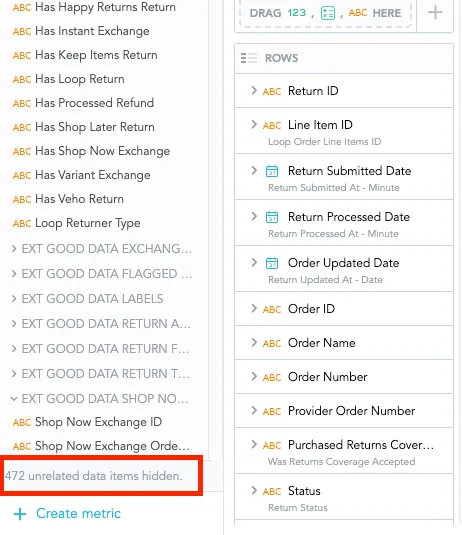Viewport: 462px width, 535px height.
Task: Click the 472 unrelated data items hidden notice
Action: 94,476
